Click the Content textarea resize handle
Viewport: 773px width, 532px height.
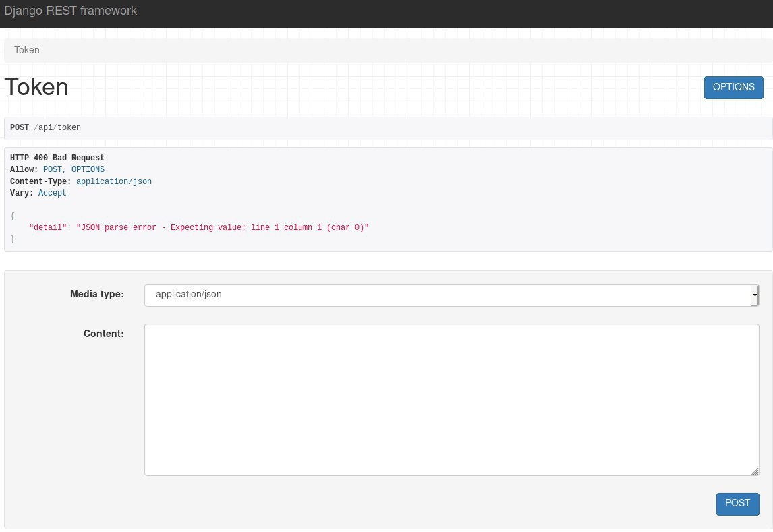755,471
